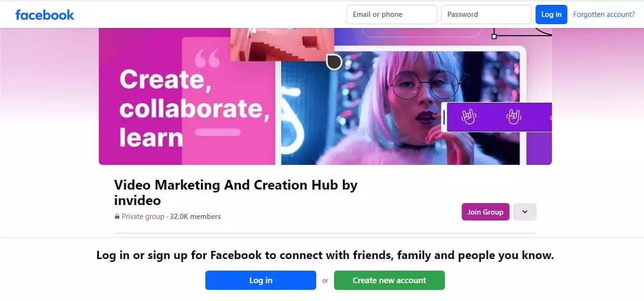Screen dimensions: 644x301
Task: Click the large blue Log in button
Action: pyautogui.click(x=261, y=280)
